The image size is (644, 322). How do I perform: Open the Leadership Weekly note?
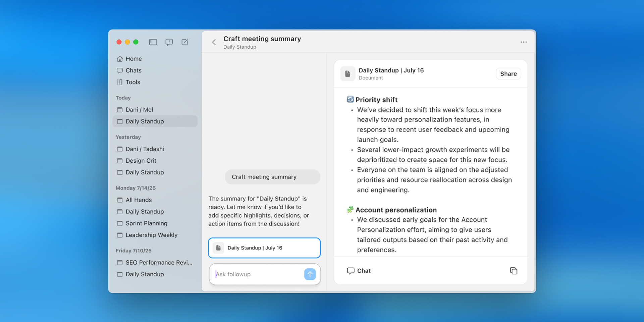pyautogui.click(x=151, y=235)
